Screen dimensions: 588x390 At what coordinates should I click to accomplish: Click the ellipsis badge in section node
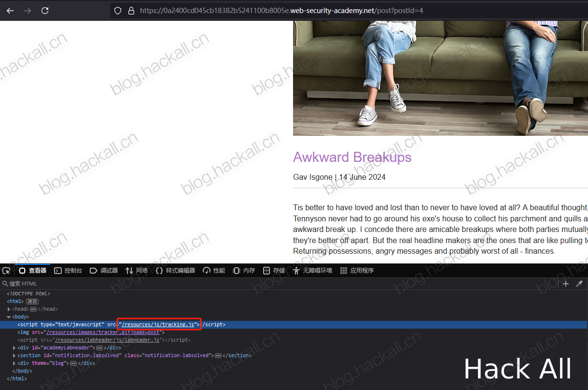[218, 355]
